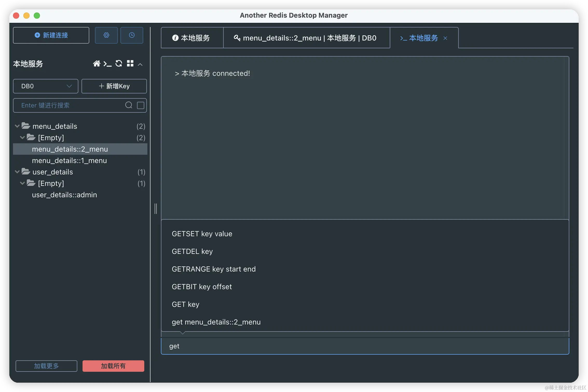Screen dimensions: 588x392
Task: Refresh the 本地服务 connection
Action: pyautogui.click(x=119, y=64)
